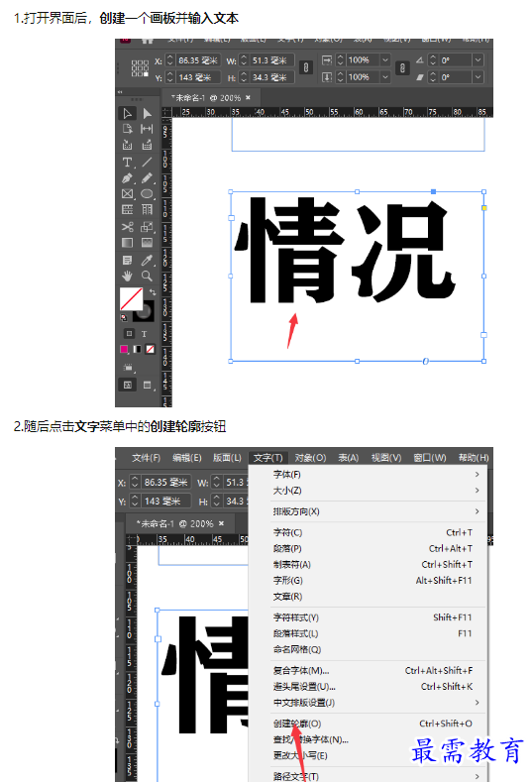Switch to Normal screen mode
This screenshot has height=782, width=532.
[128, 385]
